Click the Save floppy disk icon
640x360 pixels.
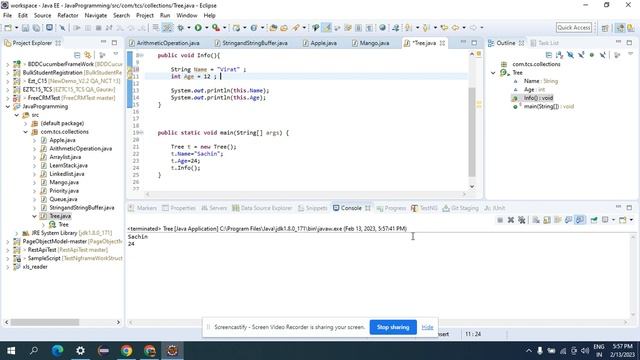(x=25, y=28)
